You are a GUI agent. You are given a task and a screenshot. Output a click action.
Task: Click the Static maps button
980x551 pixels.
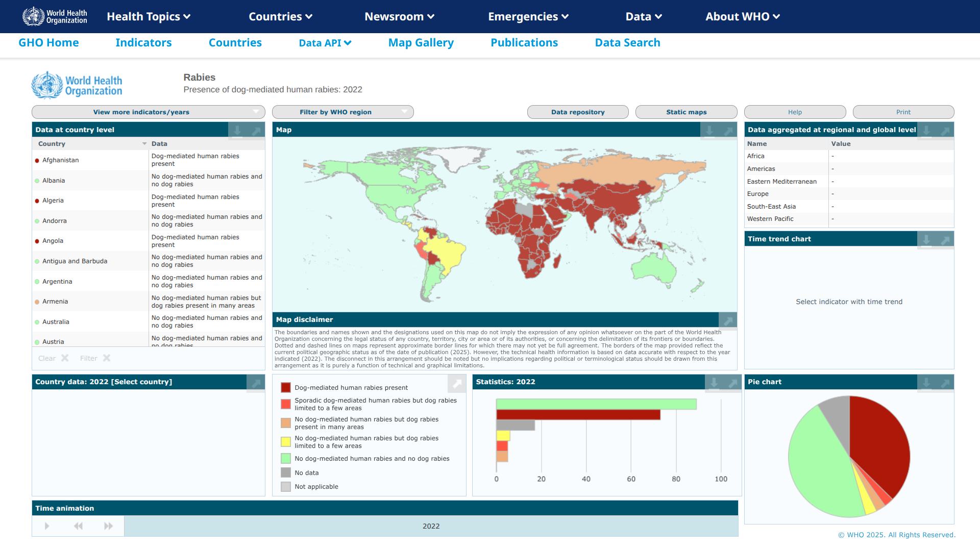pos(686,112)
